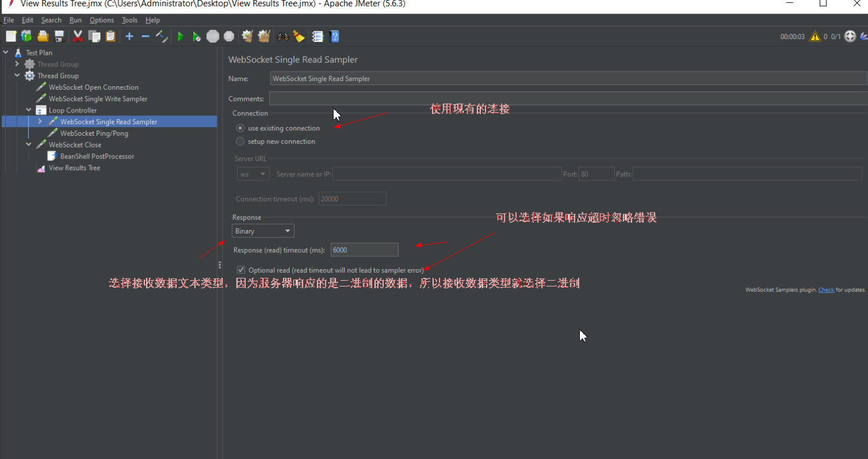This screenshot has height=459, width=868.
Task: Expand the WebSocket Single Read Sampler node
Action: (x=40, y=122)
